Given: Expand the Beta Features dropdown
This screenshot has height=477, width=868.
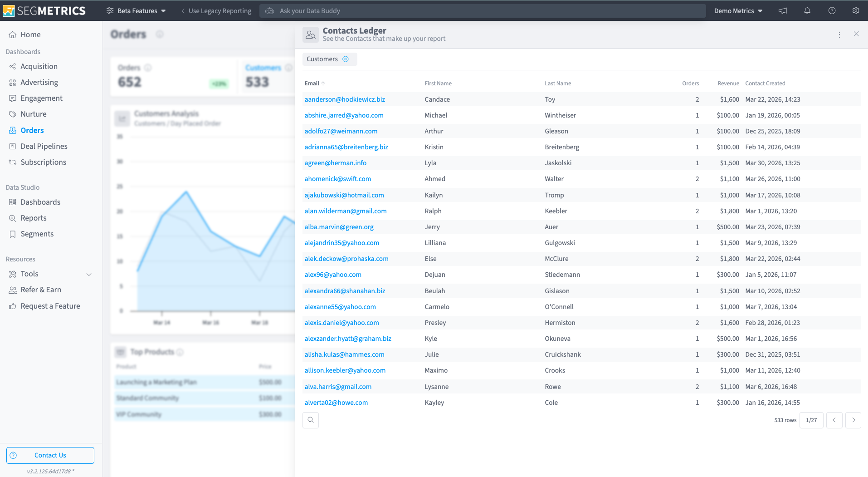Looking at the screenshot, I should pos(136,11).
